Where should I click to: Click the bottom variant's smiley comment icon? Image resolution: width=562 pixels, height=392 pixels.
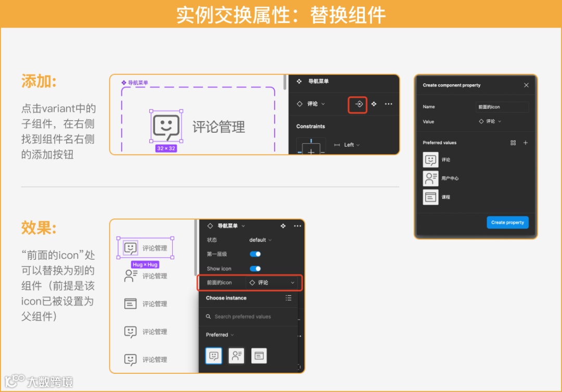pos(130,359)
